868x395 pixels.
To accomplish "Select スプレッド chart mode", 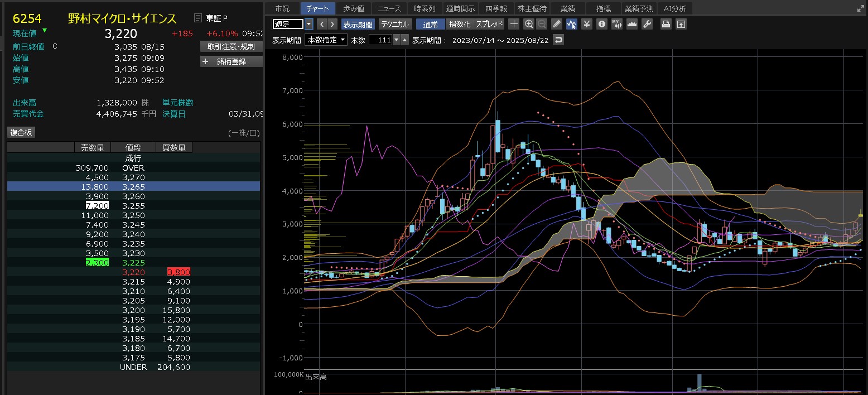I will click(x=490, y=24).
